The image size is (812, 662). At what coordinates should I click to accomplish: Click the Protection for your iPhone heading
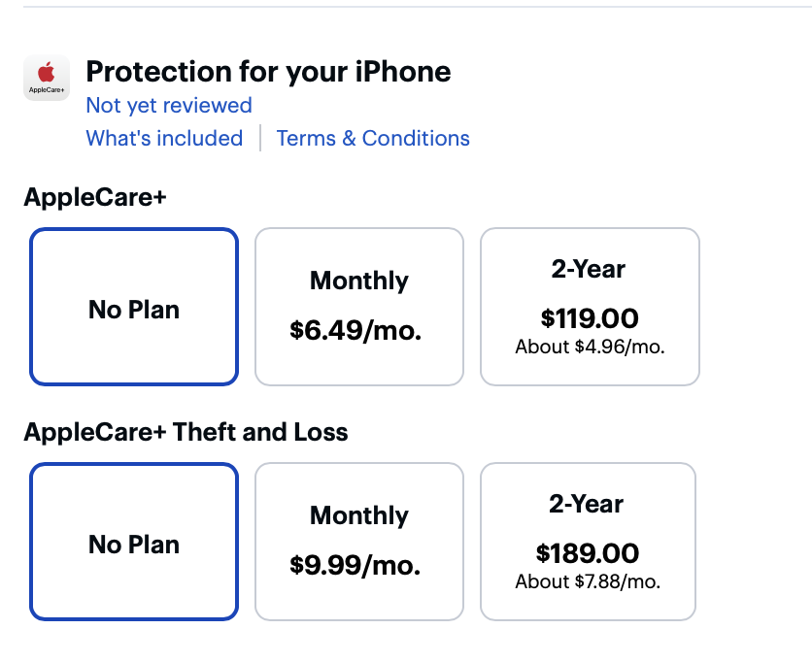[x=268, y=72]
